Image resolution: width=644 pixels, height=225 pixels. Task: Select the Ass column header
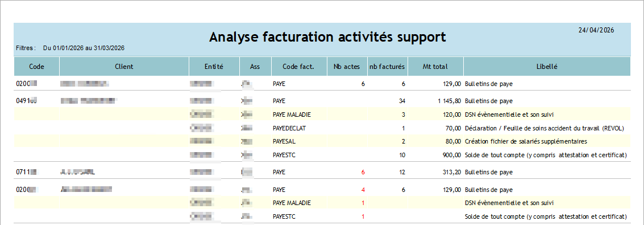point(255,66)
